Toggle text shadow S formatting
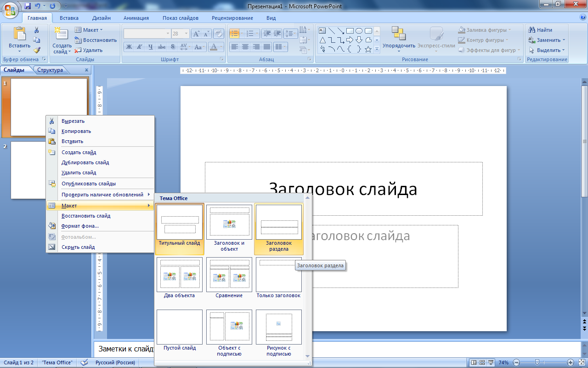588x368 pixels. [173, 46]
